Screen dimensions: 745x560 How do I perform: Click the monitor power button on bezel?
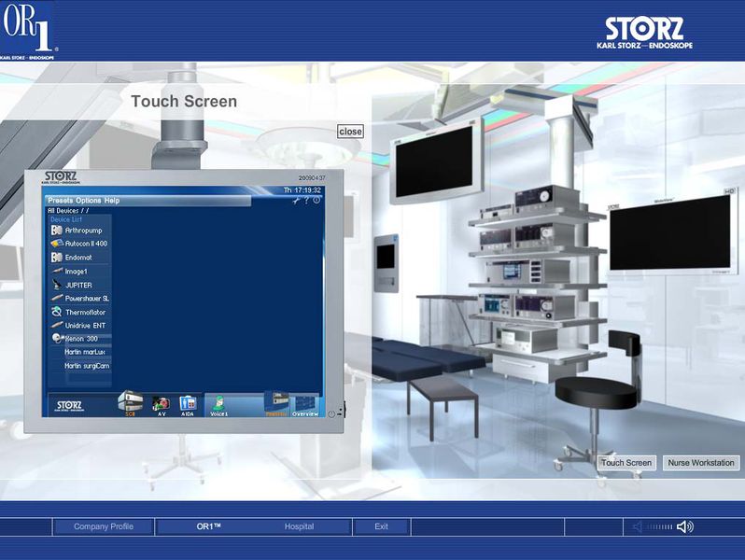pos(331,413)
